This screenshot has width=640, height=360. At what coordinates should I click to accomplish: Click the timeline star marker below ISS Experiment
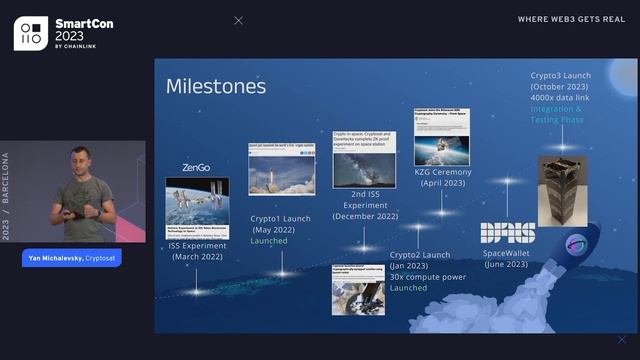tap(196, 292)
